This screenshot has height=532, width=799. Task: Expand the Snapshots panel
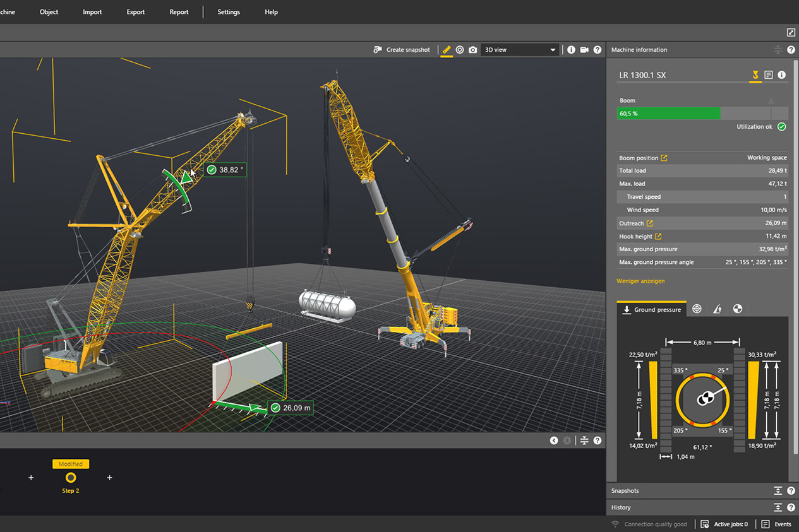[778, 491]
